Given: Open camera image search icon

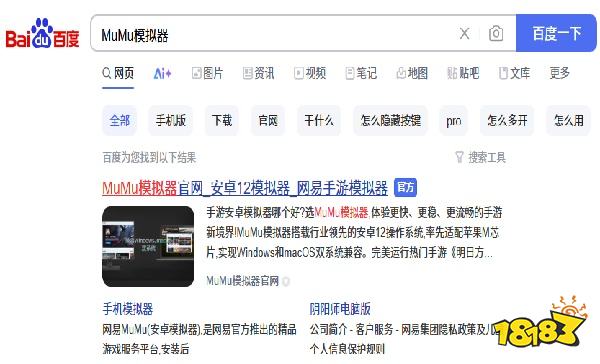Looking at the screenshot, I should click(x=496, y=34).
